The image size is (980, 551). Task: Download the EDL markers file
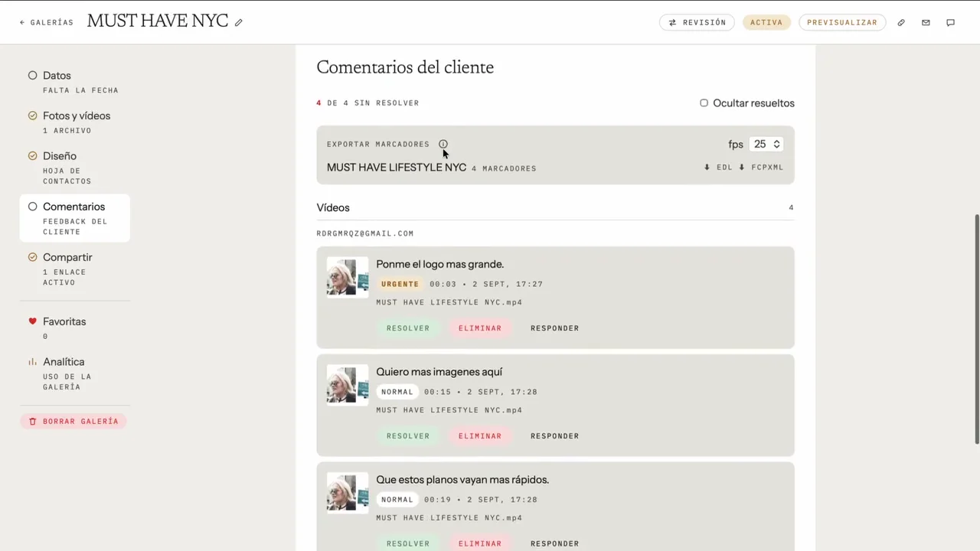click(718, 168)
